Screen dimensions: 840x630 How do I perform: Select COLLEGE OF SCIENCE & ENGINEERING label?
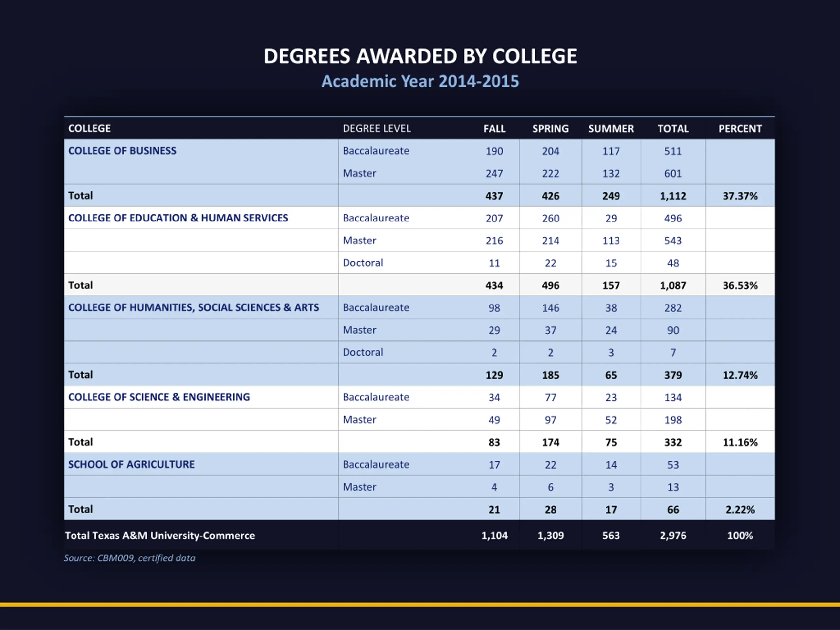[x=159, y=397]
